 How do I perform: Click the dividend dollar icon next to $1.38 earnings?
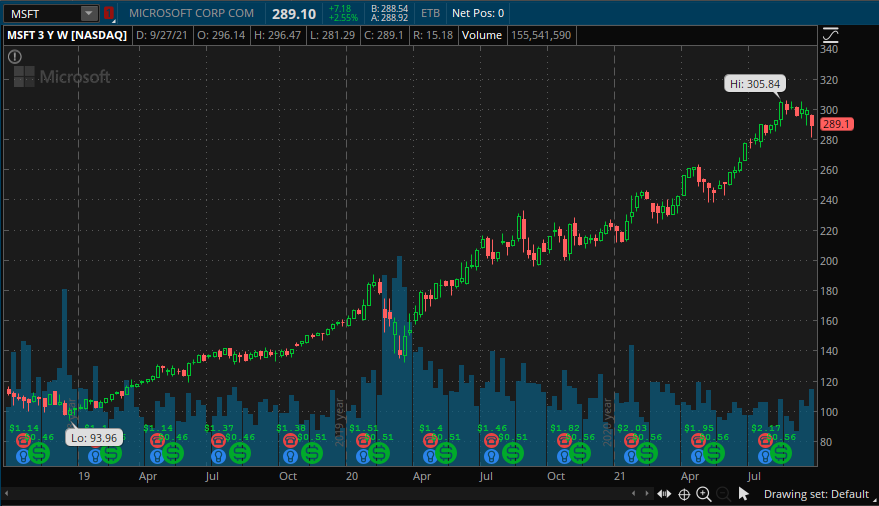pyautogui.click(x=312, y=453)
